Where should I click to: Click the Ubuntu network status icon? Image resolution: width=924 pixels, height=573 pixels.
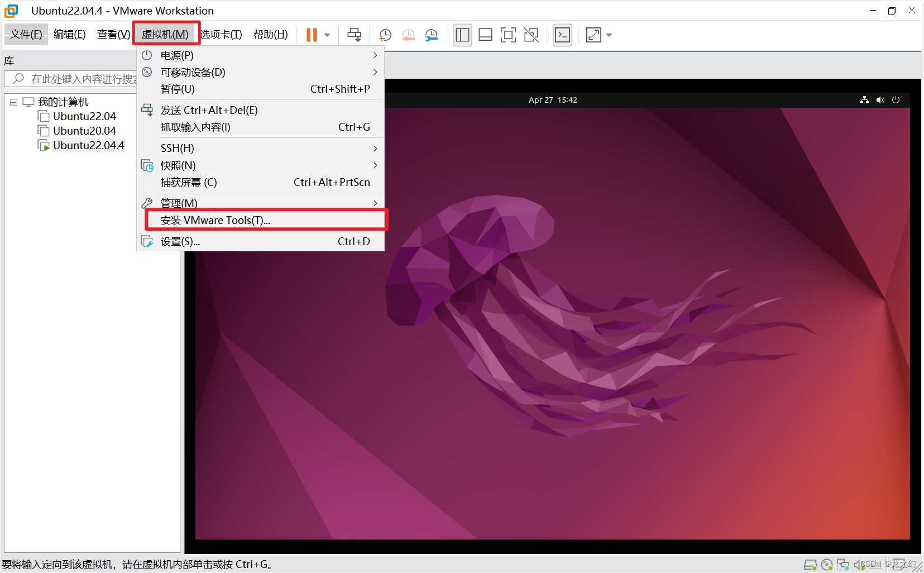(864, 100)
